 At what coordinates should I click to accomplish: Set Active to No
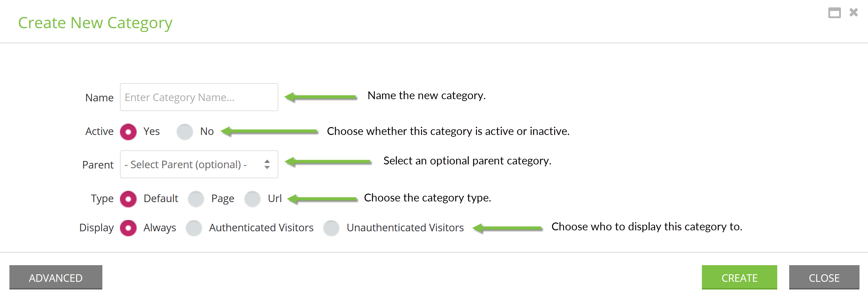[x=185, y=132]
